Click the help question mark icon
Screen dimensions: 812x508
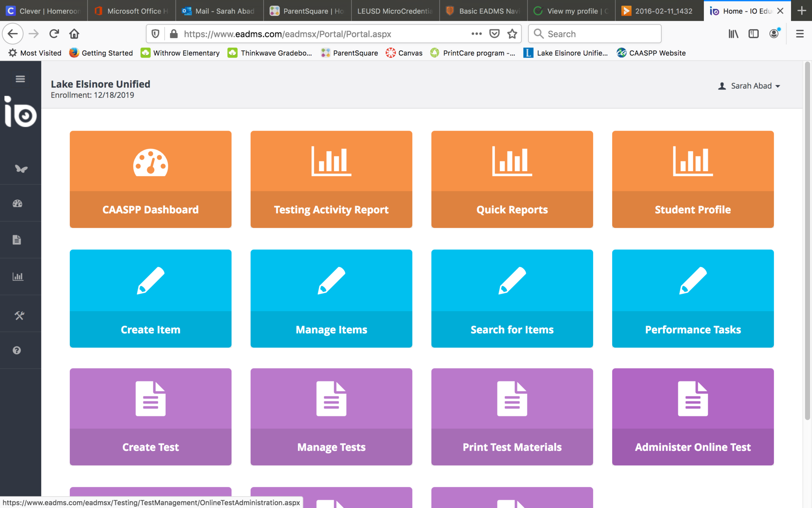tap(17, 350)
